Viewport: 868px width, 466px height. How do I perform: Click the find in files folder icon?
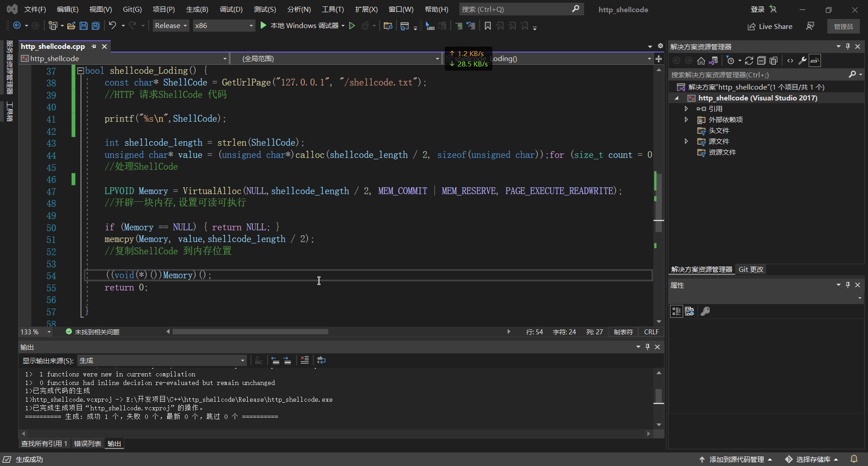tap(387, 26)
